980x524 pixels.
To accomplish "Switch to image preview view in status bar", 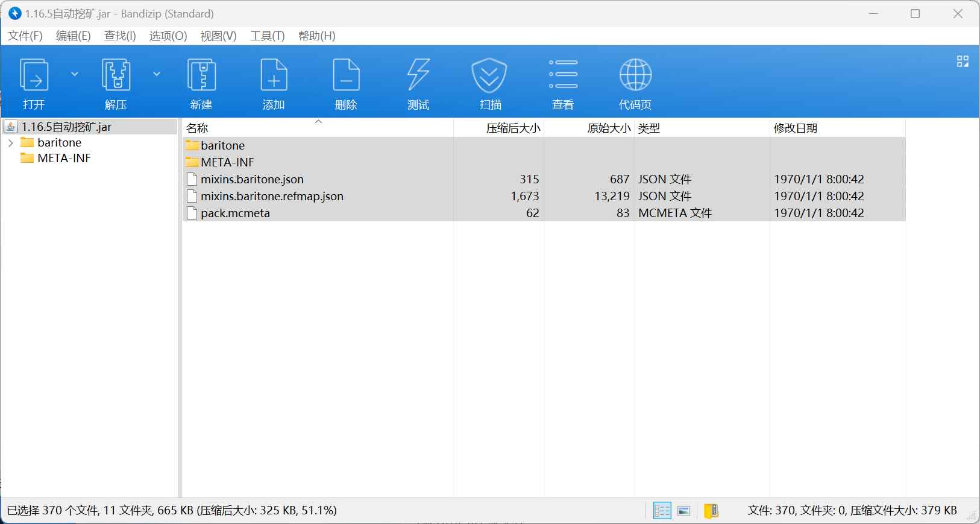I will click(x=684, y=511).
